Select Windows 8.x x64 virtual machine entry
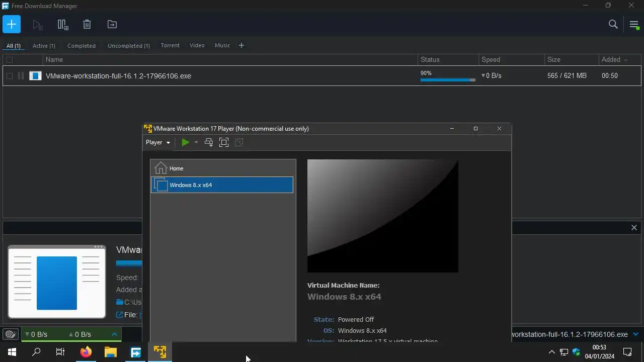Image resolution: width=644 pixels, height=362 pixels. pos(222,185)
